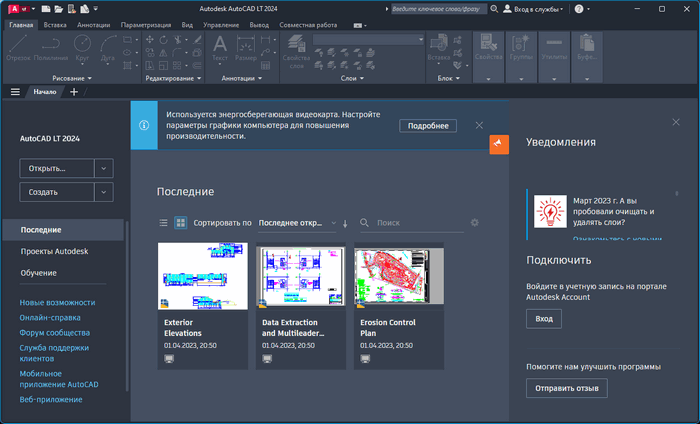Click the Подробнее button

pos(428,126)
